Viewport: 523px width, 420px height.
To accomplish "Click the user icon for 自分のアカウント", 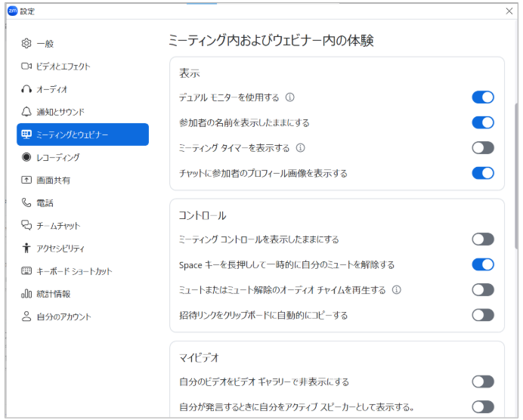I will click(26, 317).
